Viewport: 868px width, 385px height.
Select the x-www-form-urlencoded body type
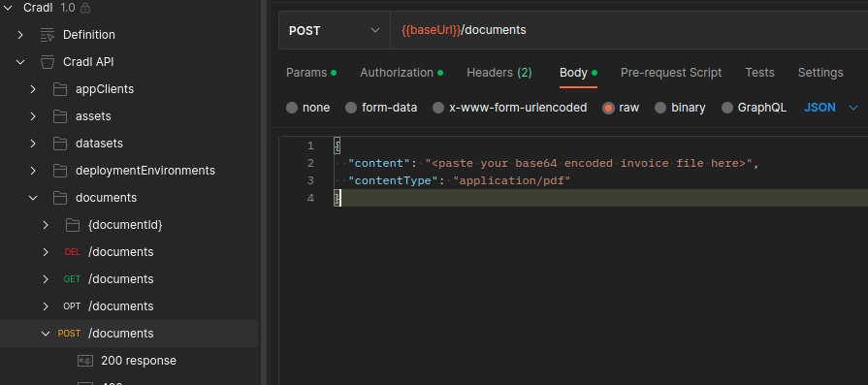438,108
